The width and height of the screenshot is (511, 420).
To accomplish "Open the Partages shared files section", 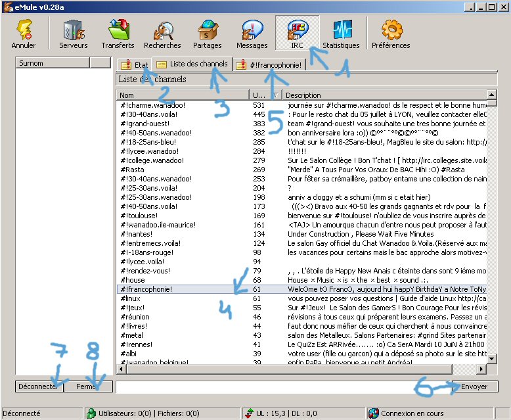I will [208, 34].
